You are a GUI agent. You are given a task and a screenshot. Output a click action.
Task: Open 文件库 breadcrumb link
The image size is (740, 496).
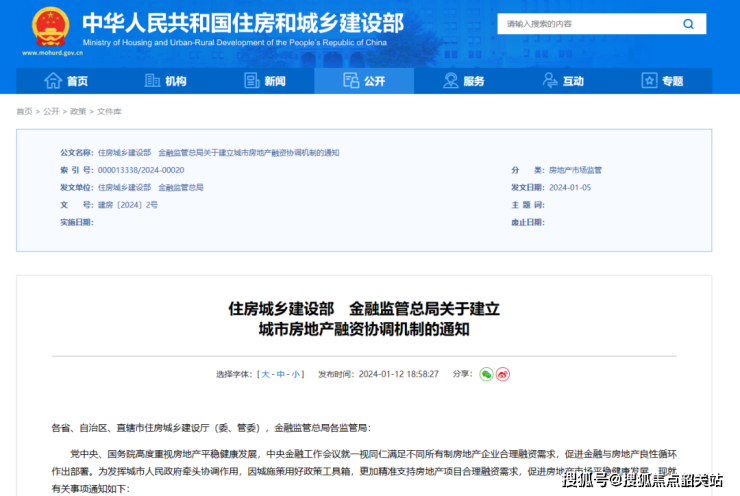coord(109,111)
